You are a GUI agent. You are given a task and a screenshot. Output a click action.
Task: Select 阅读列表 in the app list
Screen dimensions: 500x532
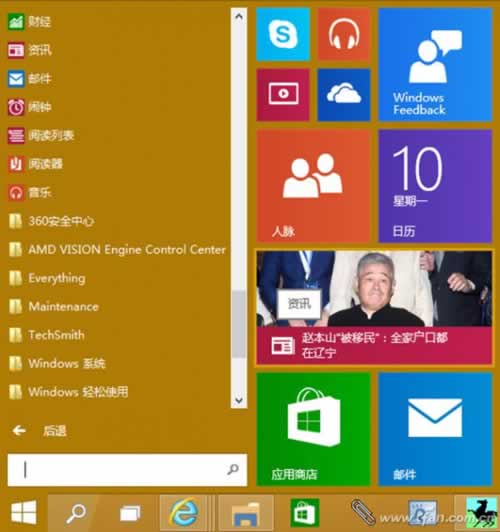click(41, 136)
